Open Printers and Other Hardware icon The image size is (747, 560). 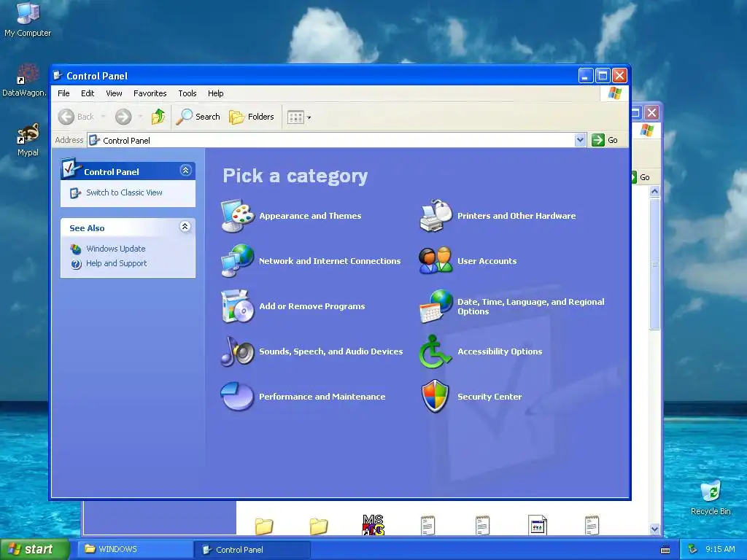point(436,216)
